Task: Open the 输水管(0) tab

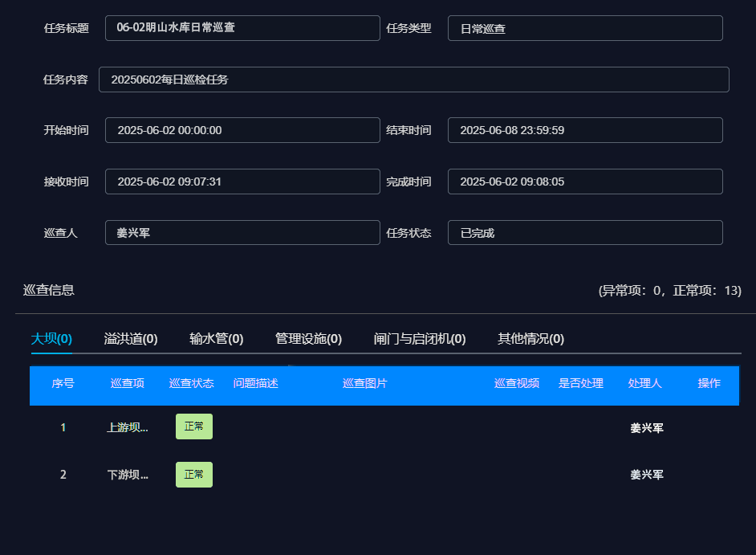Action: 217,339
